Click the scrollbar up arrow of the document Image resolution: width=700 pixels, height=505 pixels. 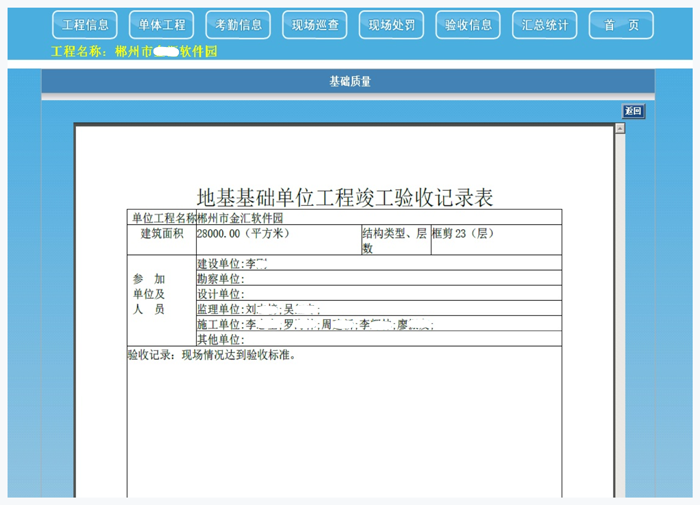coord(619,128)
